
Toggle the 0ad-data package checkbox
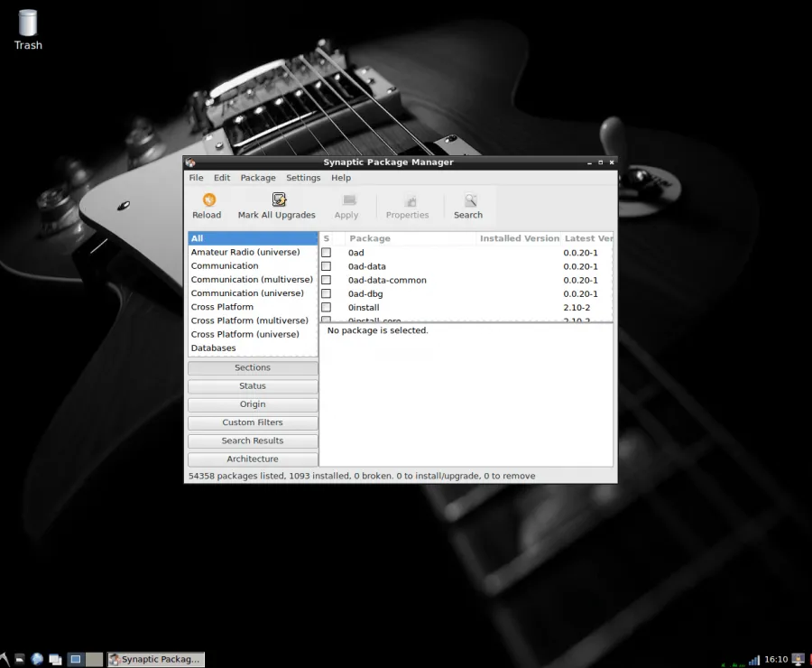(x=327, y=266)
